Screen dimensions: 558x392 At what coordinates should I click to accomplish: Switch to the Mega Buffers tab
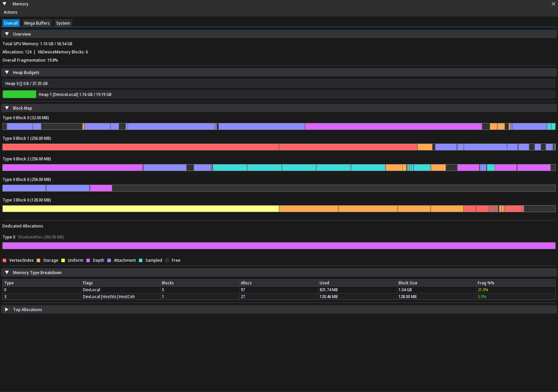37,23
